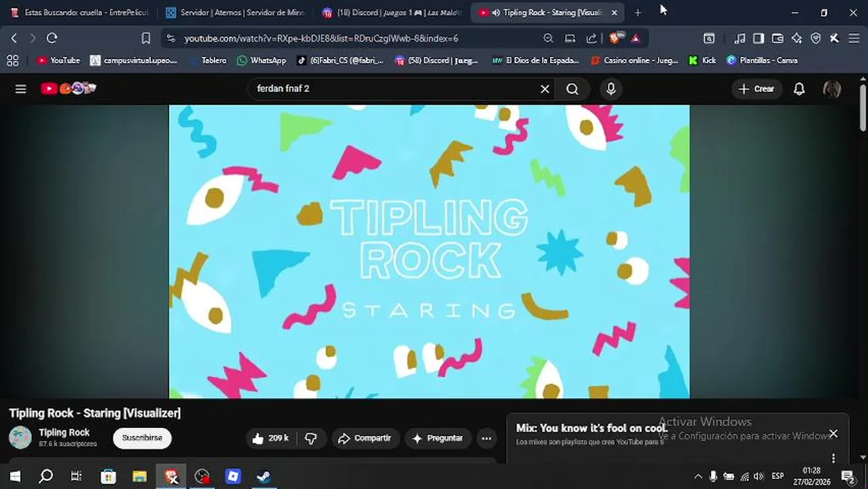868x489 pixels.
Task: Open YouTube notifications bell
Action: point(799,89)
